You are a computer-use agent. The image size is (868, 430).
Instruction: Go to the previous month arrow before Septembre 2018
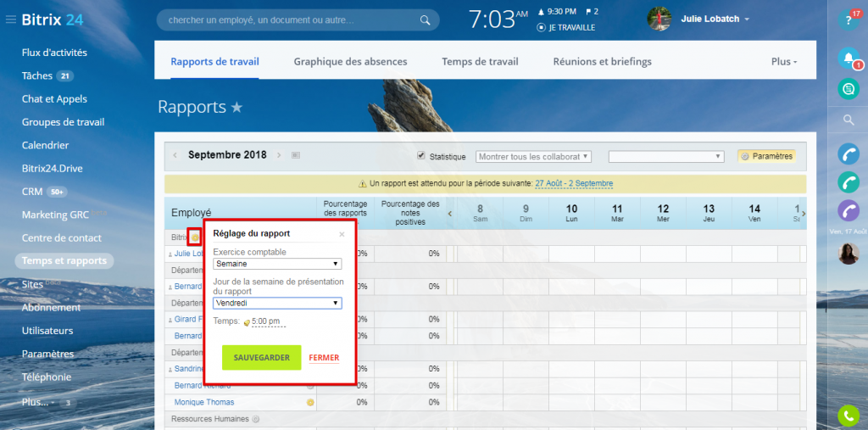click(175, 155)
